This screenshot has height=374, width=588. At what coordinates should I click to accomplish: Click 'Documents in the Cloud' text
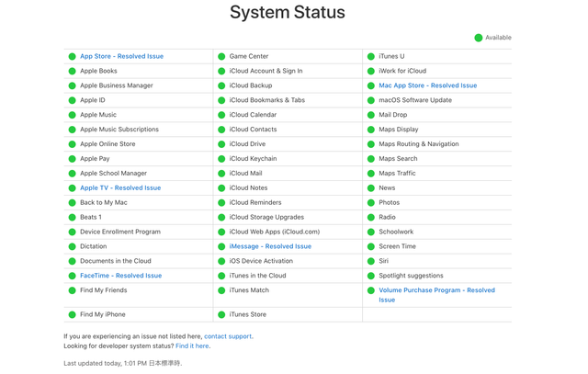[116, 261]
